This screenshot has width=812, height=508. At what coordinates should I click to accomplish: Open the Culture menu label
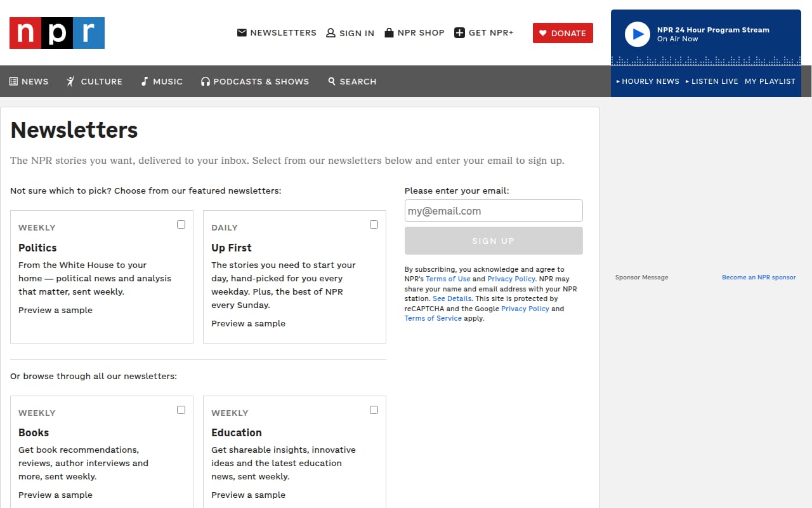pos(101,81)
